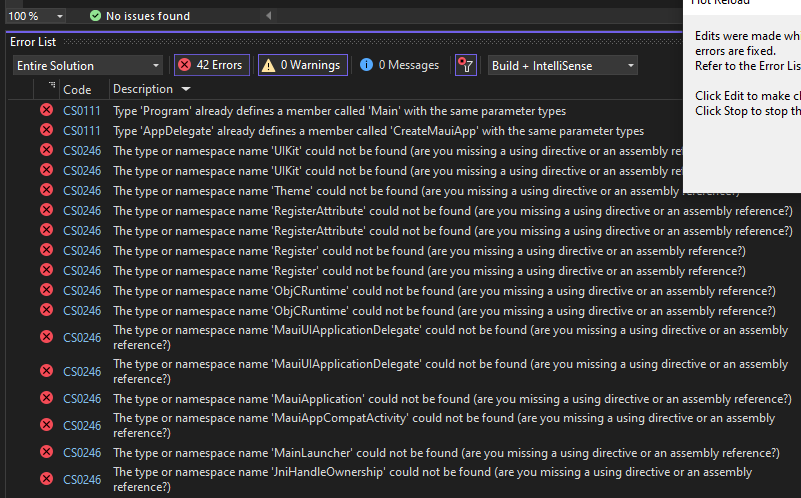Toggle the 0 Warnings filter
Image resolution: width=801 pixels, height=498 pixels.
302,65
